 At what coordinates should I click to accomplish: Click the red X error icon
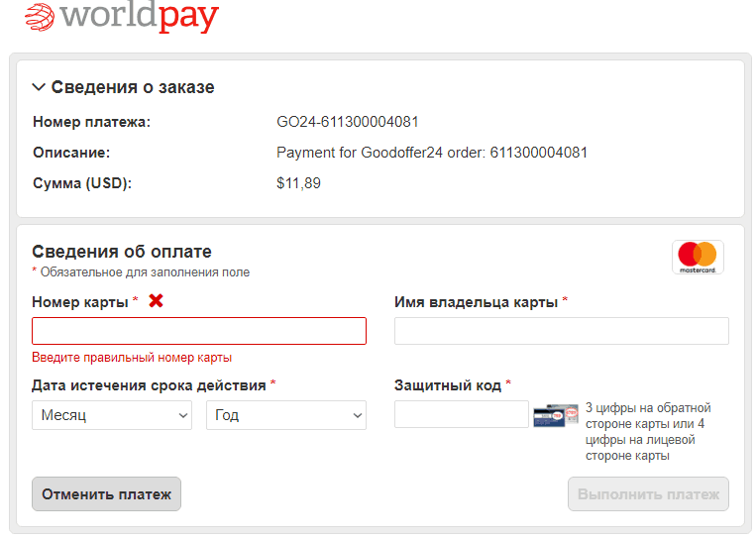click(x=156, y=301)
